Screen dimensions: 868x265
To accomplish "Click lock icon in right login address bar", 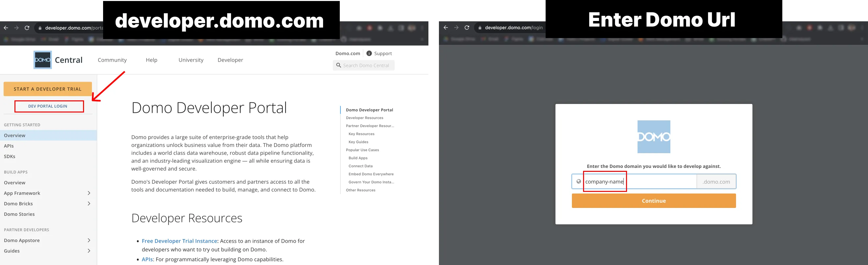I will coord(480,28).
